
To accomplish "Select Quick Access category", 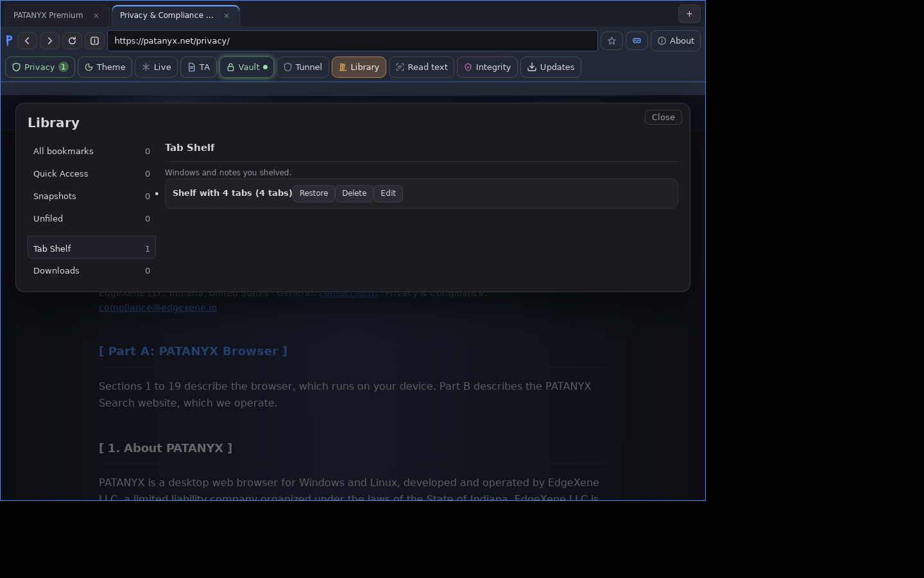I will point(92,173).
